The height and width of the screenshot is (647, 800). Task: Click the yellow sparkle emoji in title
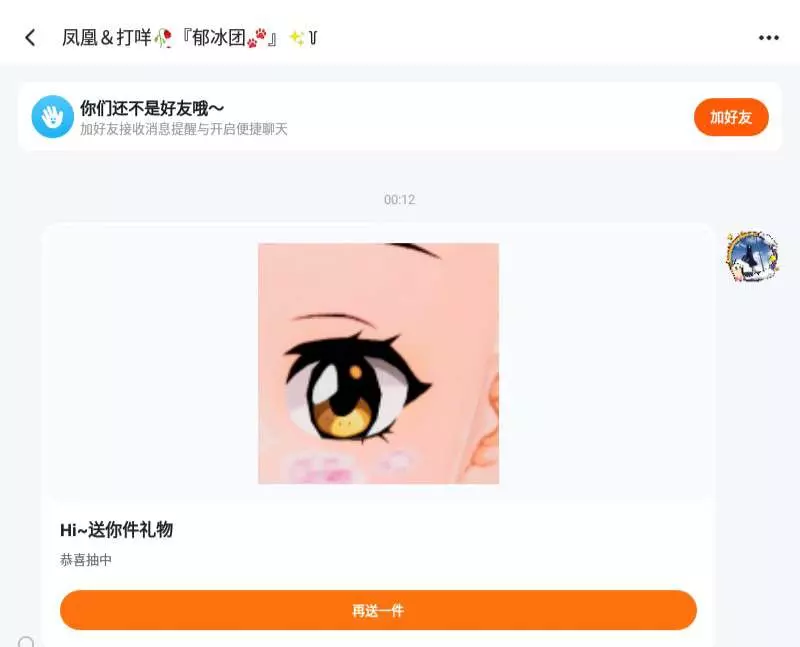tap(296, 37)
